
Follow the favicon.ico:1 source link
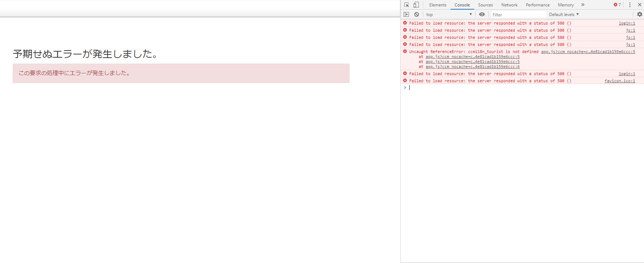[620, 81]
